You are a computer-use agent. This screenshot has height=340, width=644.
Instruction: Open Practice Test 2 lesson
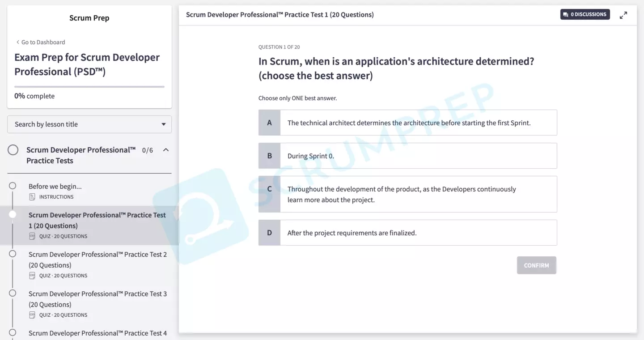pyautogui.click(x=97, y=259)
